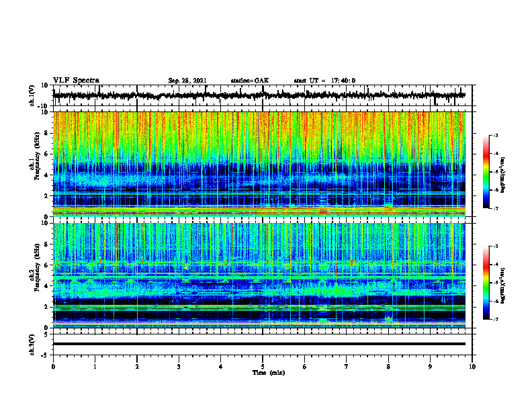Click the ch.1 colorbar "log(PSD)" label
This screenshot has height=411, width=532.
502,175
